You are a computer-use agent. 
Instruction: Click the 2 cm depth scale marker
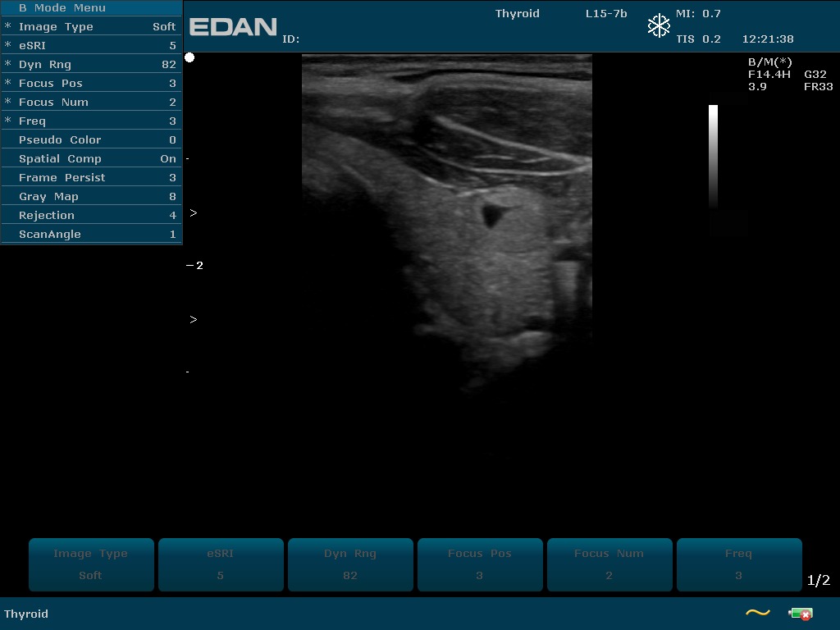coord(195,266)
